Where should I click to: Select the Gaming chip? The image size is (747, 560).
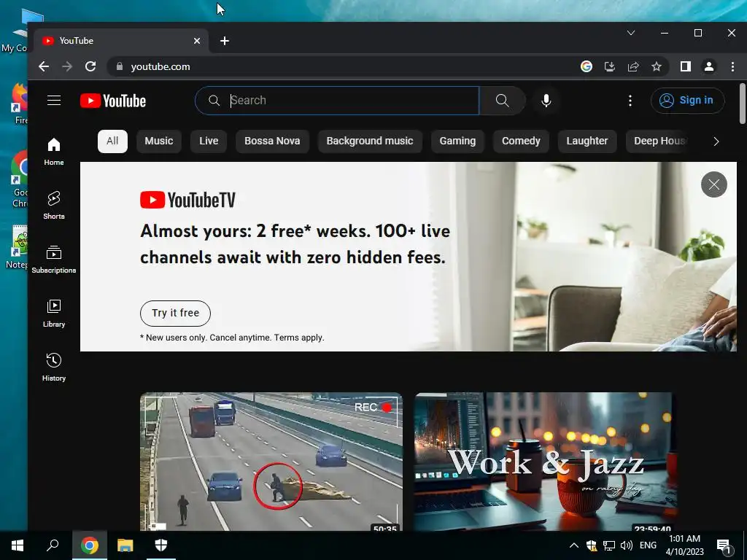[x=457, y=141]
